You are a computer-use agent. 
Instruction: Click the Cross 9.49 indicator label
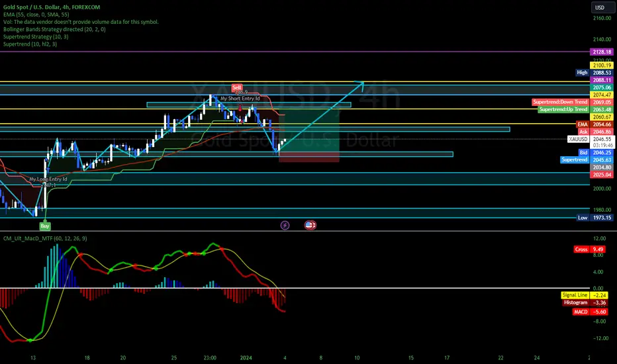click(x=589, y=250)
